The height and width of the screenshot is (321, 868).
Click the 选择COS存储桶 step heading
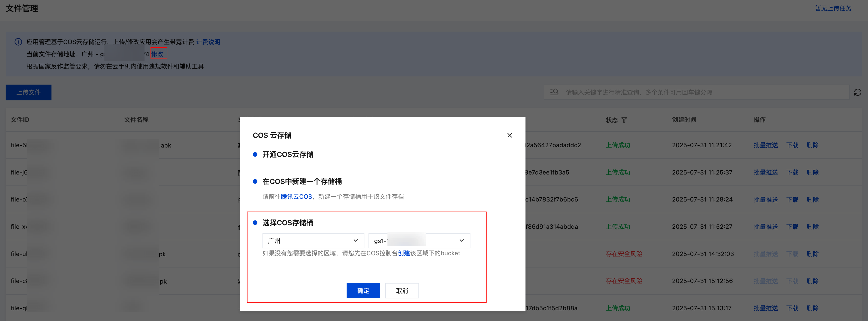(288, 223)
